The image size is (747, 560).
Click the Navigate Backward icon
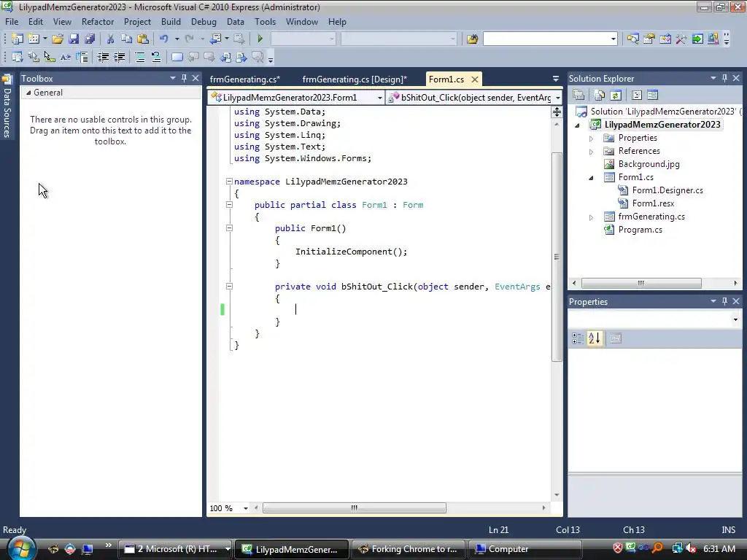pyautogui.click(x=215, y=39)
